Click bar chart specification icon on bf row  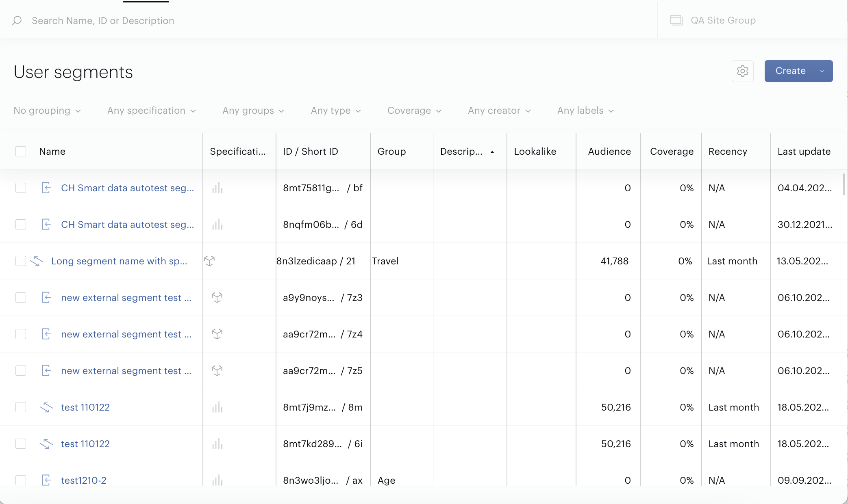[217, 188]
